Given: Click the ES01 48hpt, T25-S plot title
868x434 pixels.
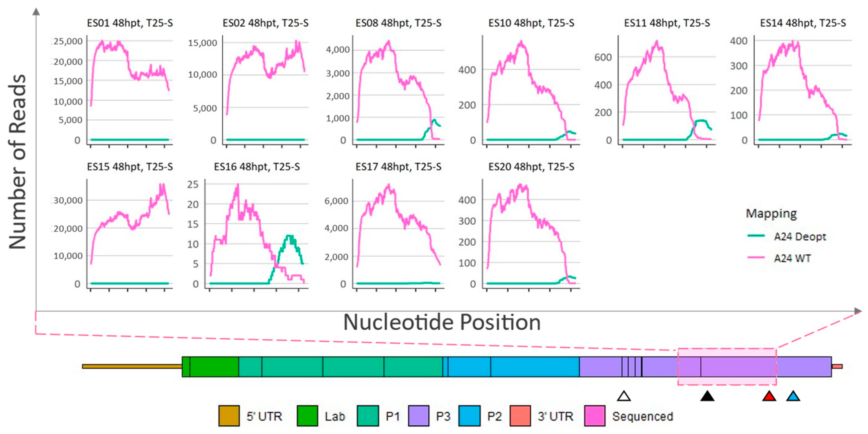Looking at the screenshot, I should 130,23.
